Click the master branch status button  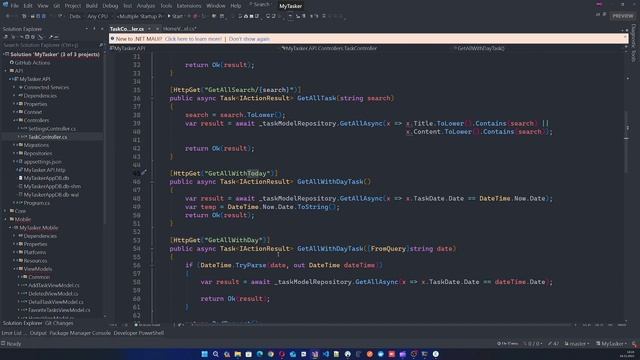(577, 344)
